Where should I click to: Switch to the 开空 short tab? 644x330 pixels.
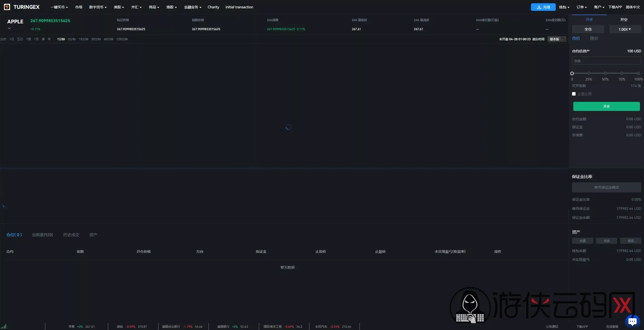click(x=624, y=19)
